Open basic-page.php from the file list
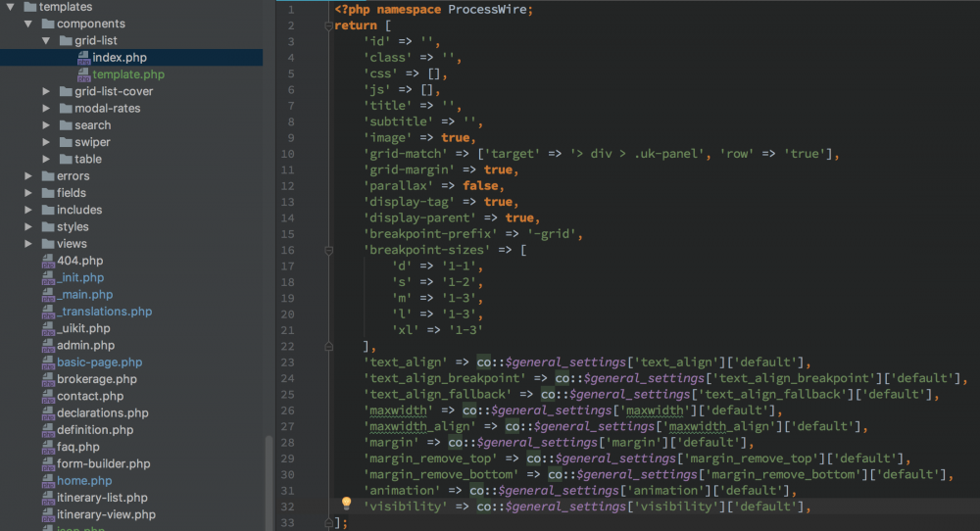Screen dimensions: 980x531 99,362
